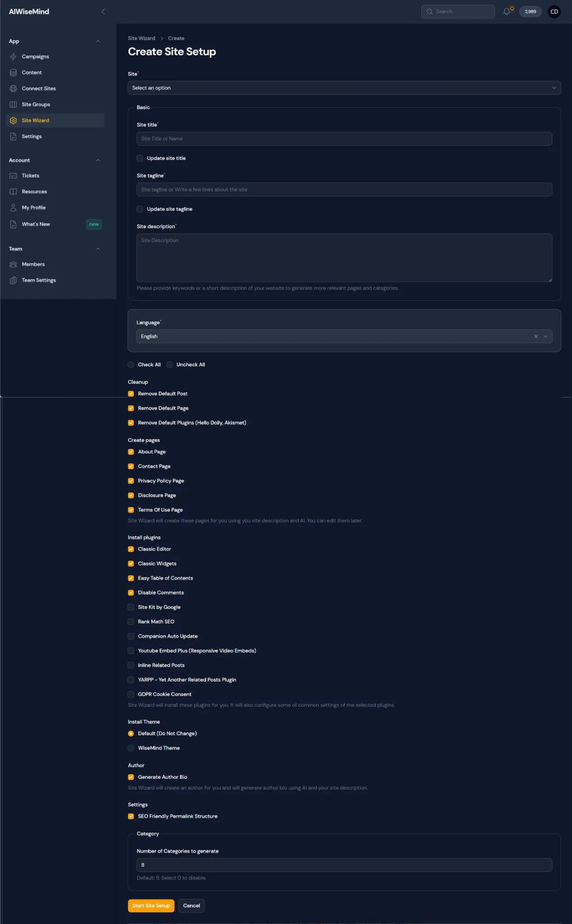
Task: Click into Site Description textarea
Action: pos(344,258)
